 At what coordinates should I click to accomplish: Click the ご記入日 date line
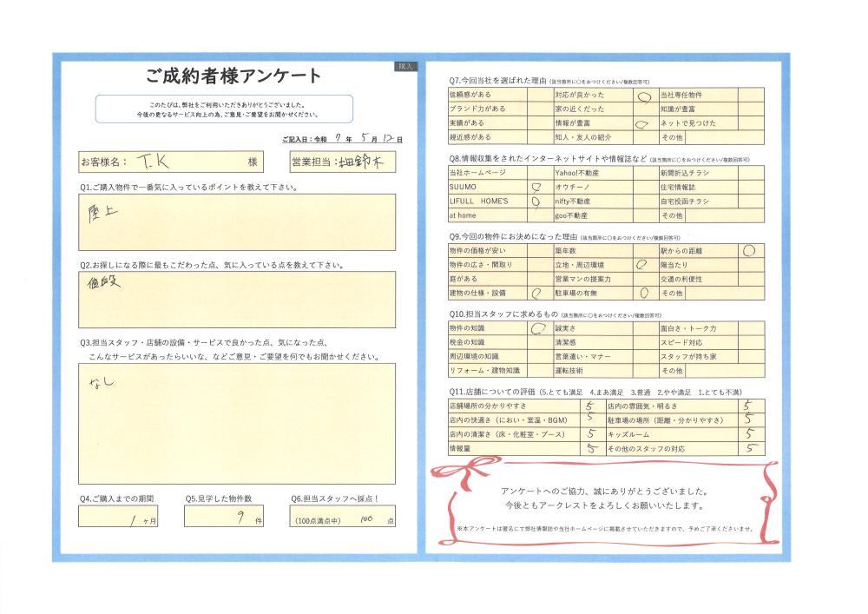pos(342,139)
